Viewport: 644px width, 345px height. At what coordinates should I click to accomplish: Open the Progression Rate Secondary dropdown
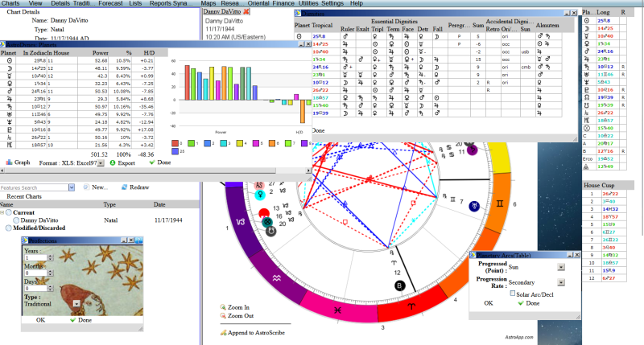tap(561, 282)
